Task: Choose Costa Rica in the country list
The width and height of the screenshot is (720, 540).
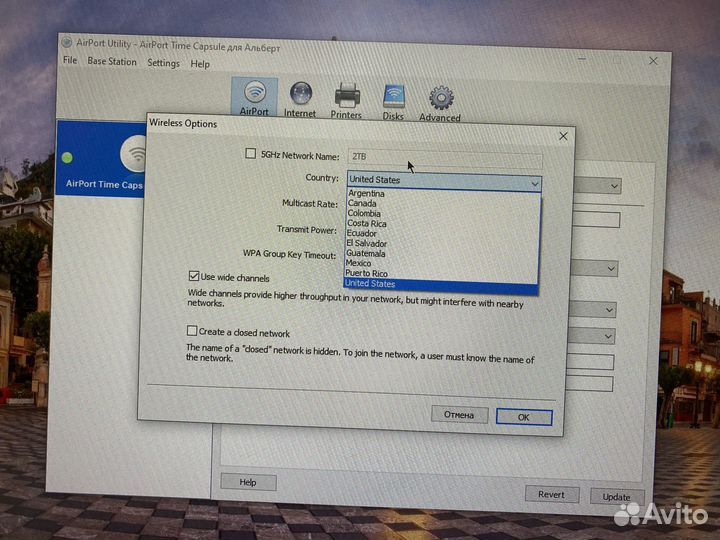Action: pos(442,224)
